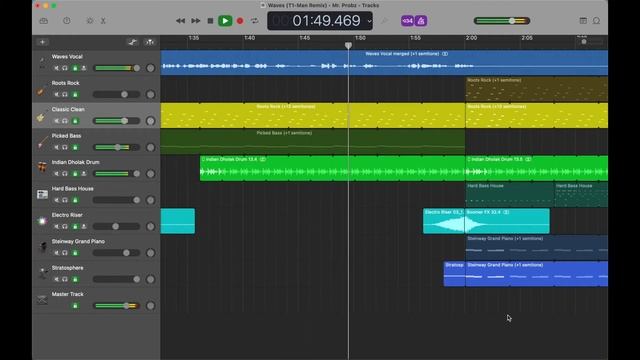Toggle Count-in button
This screenshot has height=360, width=640.
(407, 21)
